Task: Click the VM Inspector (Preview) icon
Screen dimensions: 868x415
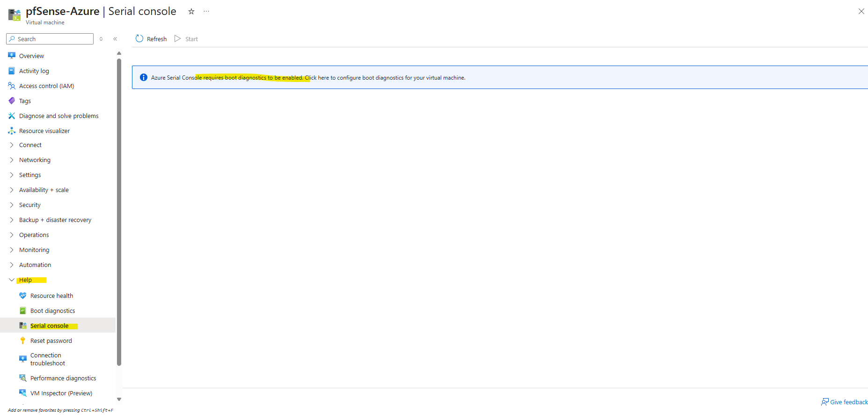Action: click(x=23, y=393)
